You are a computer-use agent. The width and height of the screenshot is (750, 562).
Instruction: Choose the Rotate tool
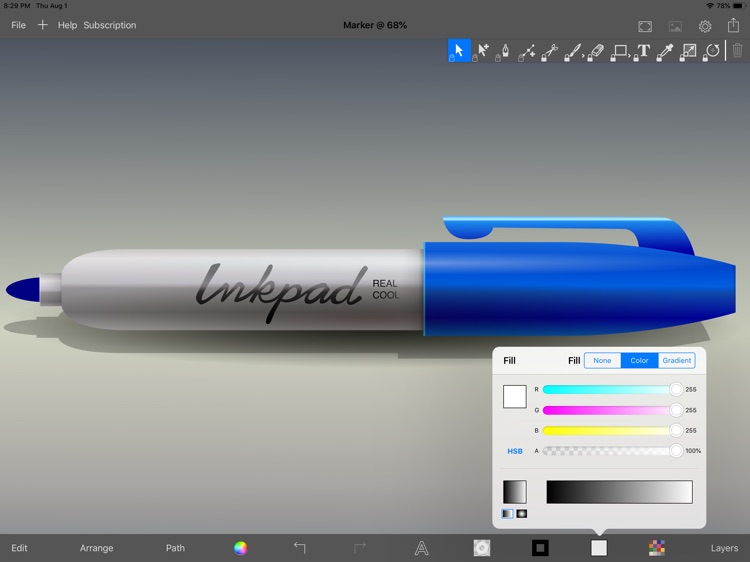click(x=712, y=50)
